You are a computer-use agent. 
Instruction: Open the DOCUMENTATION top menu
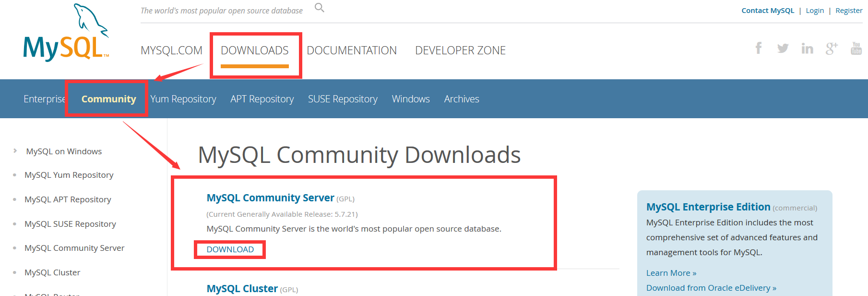tap(352, 50)
